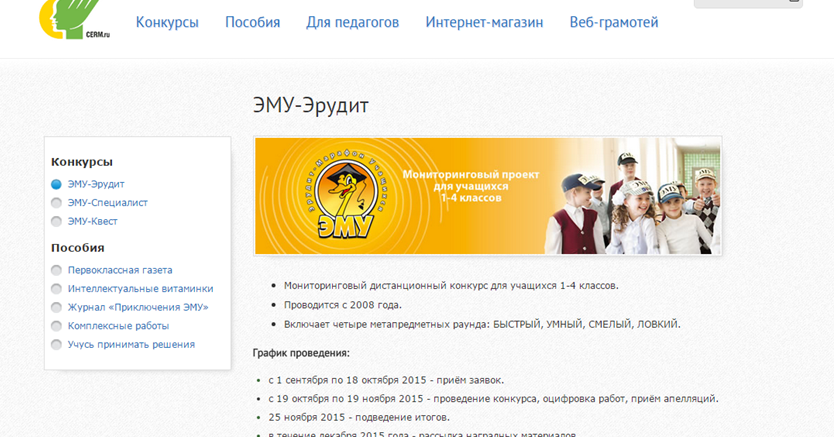The width and height of the screenshot is (834, 437).
Task: Click the line about приём заявок
Action: click(x=386, y=381)
